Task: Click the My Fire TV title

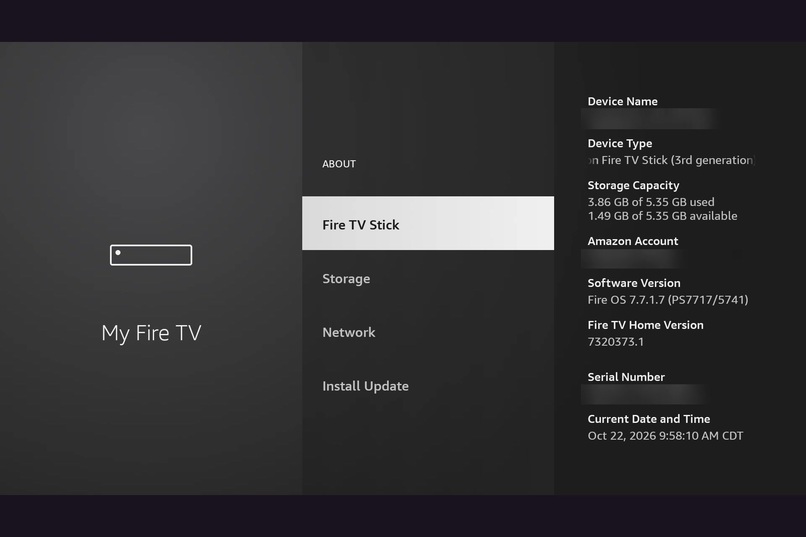Action: (151, 333)
